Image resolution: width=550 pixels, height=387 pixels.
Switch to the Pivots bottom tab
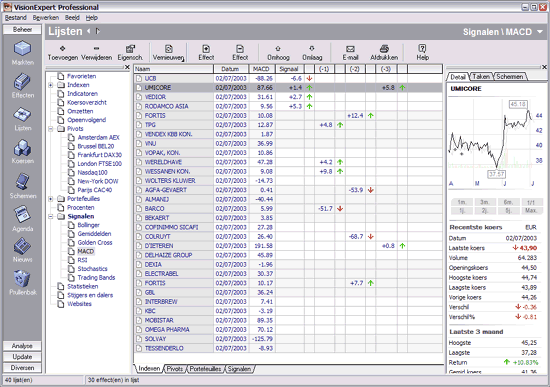[x=175, y=369]
